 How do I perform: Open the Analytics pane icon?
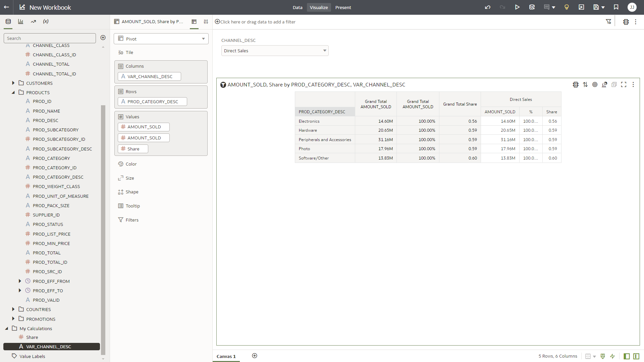[x=33, y=21]
